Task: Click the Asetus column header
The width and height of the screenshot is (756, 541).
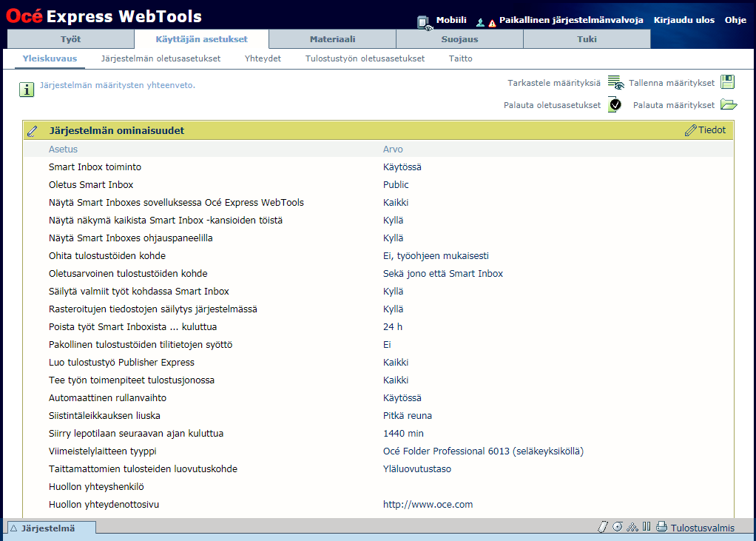Action: coord(63,149)
